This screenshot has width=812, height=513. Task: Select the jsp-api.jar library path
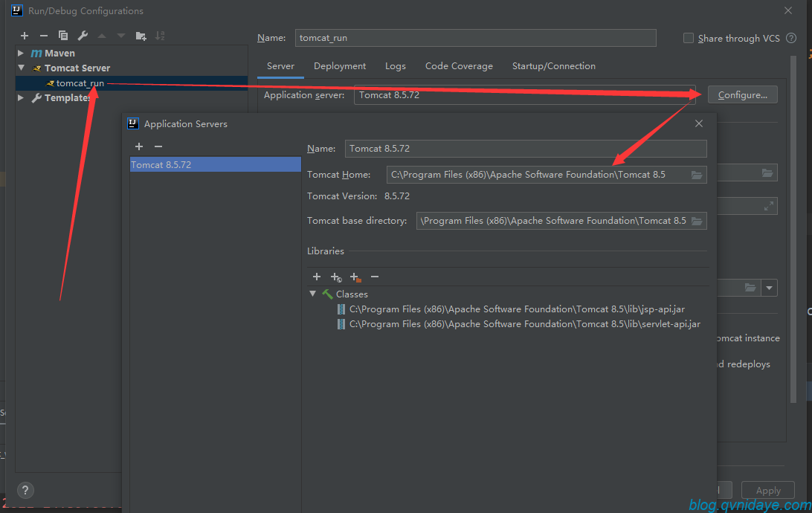517,309
